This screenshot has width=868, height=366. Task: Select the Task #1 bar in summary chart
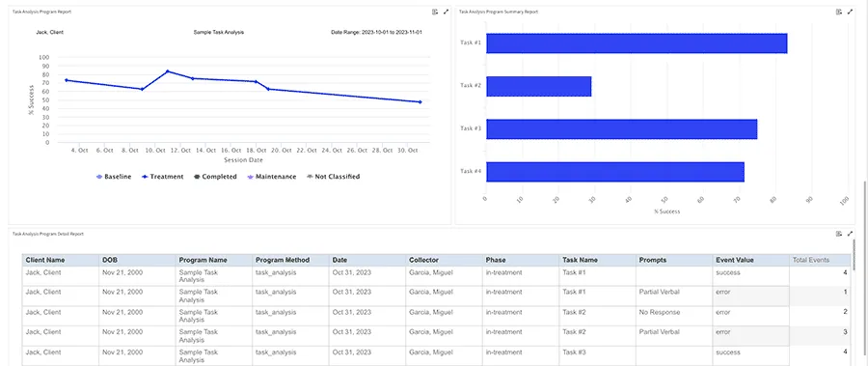coord(637,43)
